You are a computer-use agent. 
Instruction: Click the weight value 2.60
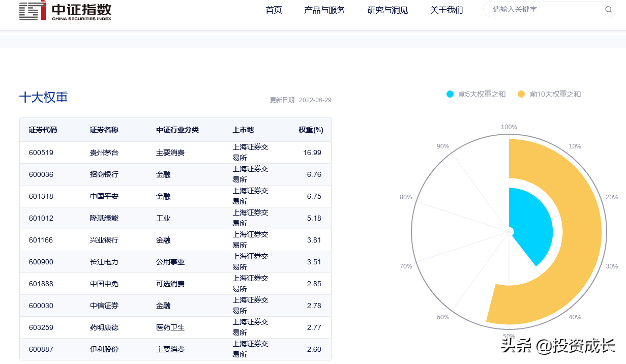pos(314,349)
